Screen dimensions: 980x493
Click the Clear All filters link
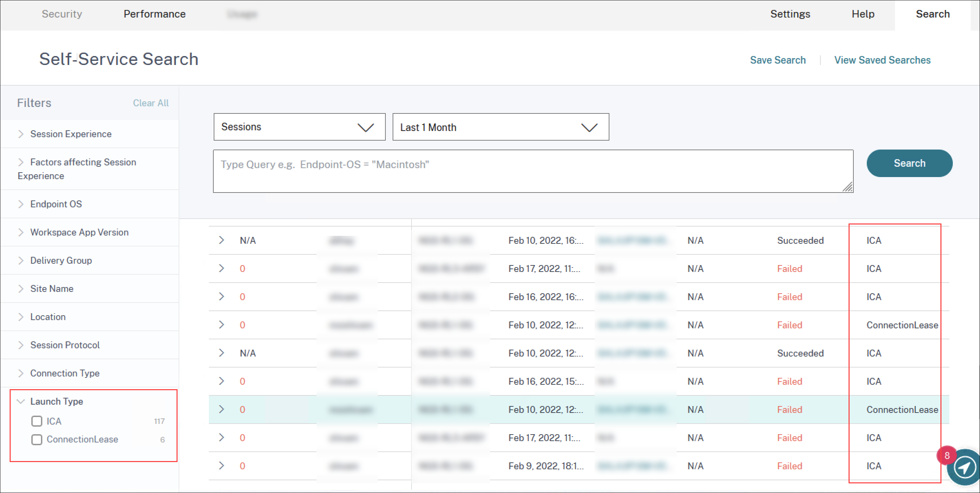click(x=151, y=103)
